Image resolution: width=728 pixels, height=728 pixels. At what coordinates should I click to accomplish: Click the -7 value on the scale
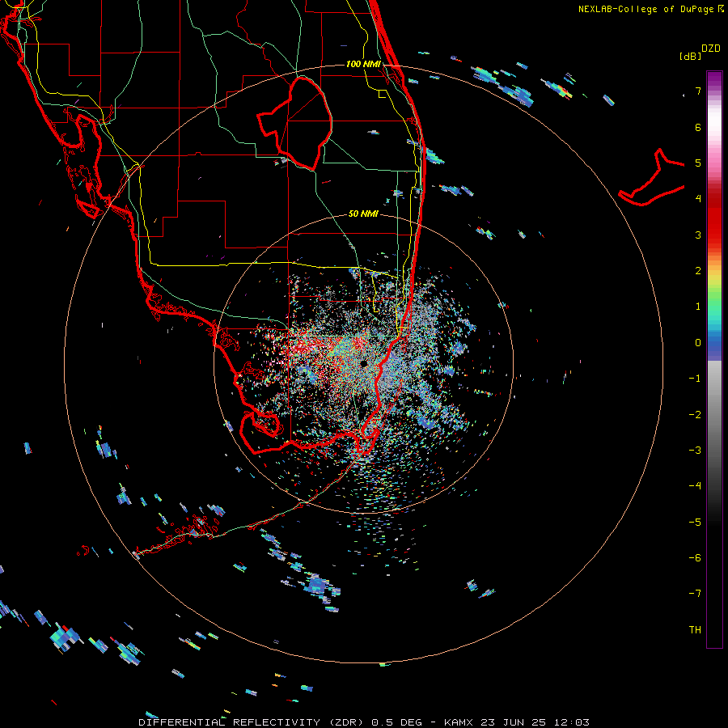pyautogui.click(x=695, y=594)
